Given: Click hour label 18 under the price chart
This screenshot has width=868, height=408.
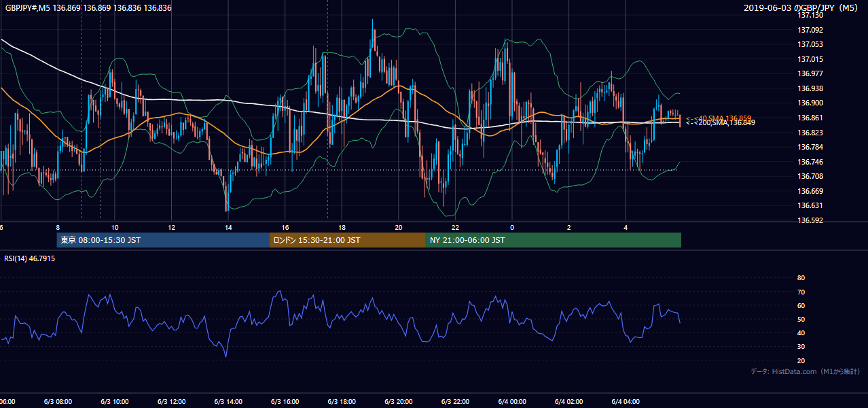Looking at the screenshot, I should pyautogui.click(x=342, y=227).
